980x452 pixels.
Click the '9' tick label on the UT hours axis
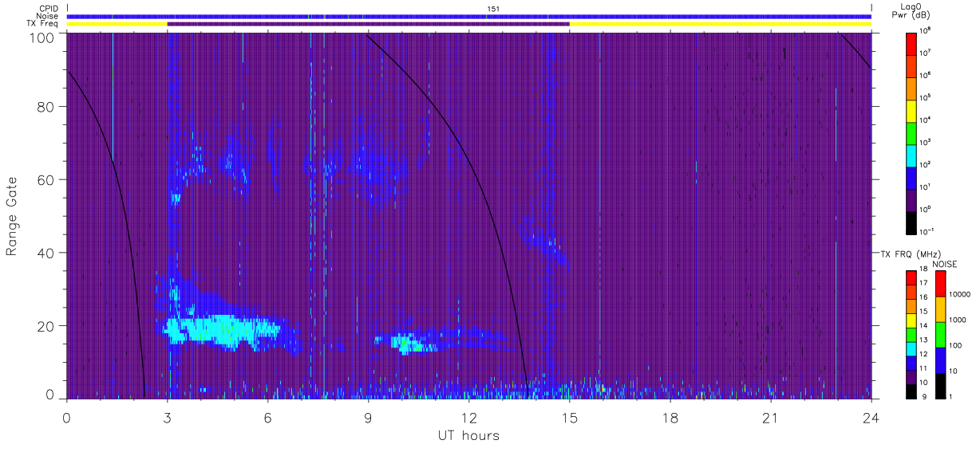pos(369,417)
